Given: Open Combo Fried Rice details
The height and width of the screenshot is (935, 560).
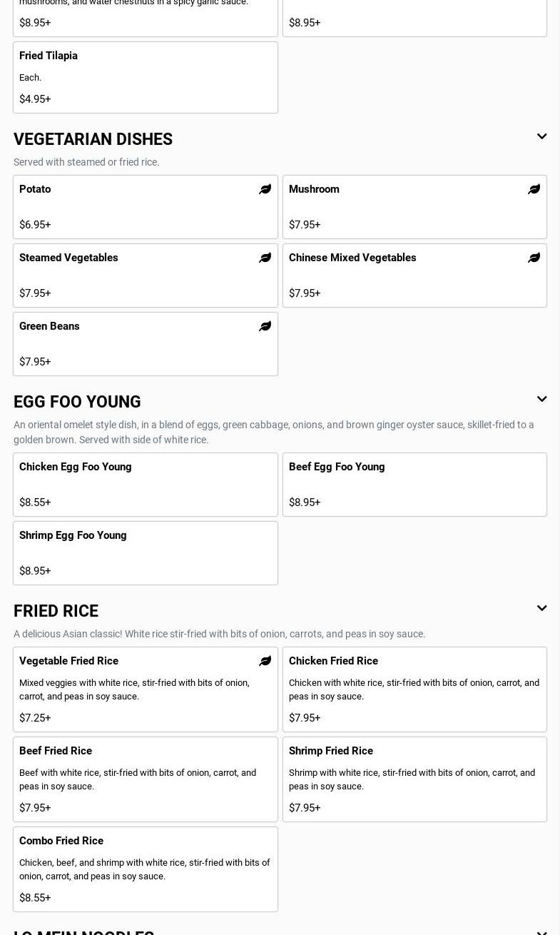Looking at the screenshot, I should [145, 869].
